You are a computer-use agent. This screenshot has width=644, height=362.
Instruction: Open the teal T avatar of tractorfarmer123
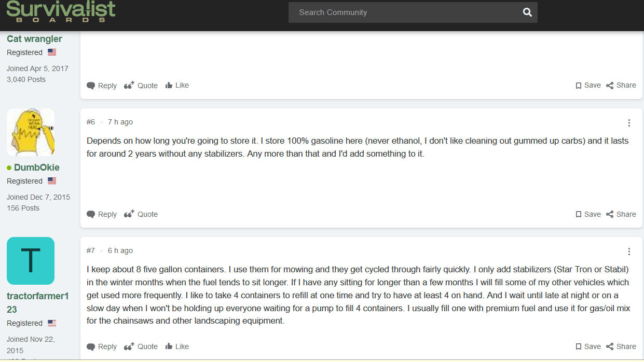click(31, 261)
